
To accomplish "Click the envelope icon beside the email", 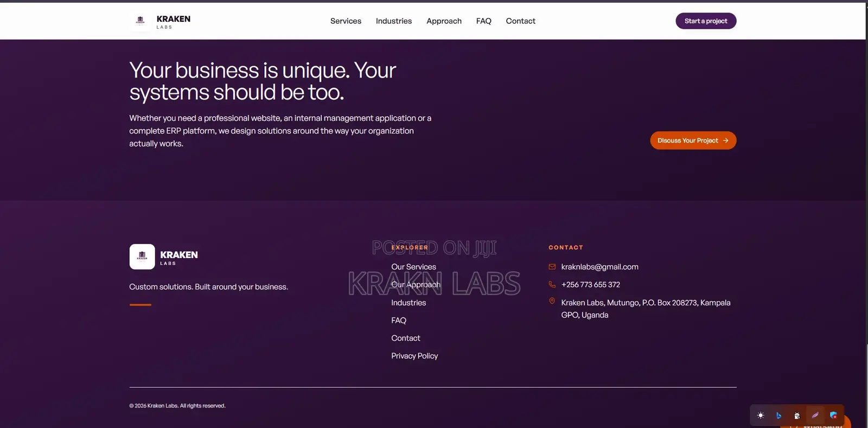I will click(552, 267).
